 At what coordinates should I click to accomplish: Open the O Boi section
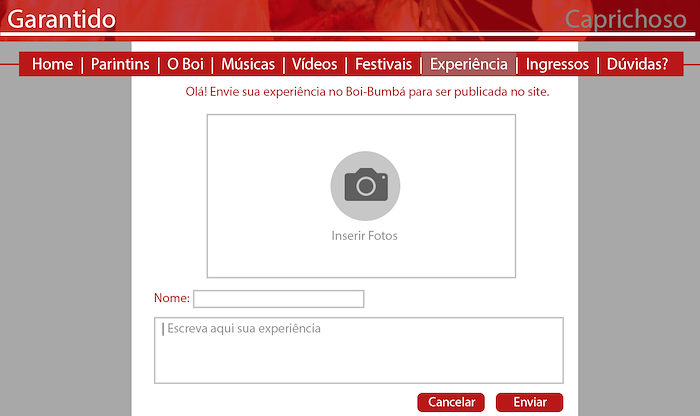point(185,64)
